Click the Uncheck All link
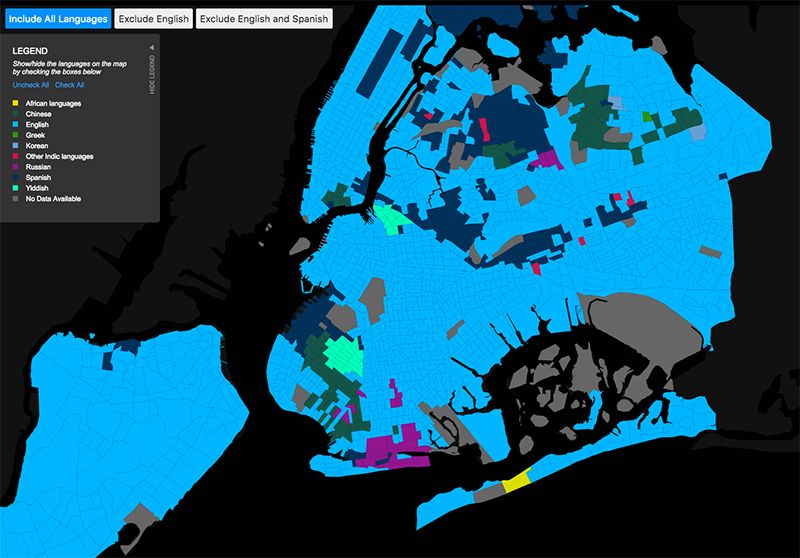This screenshot has height=558, width=800. pyautogui.click(x=31, y=85)
